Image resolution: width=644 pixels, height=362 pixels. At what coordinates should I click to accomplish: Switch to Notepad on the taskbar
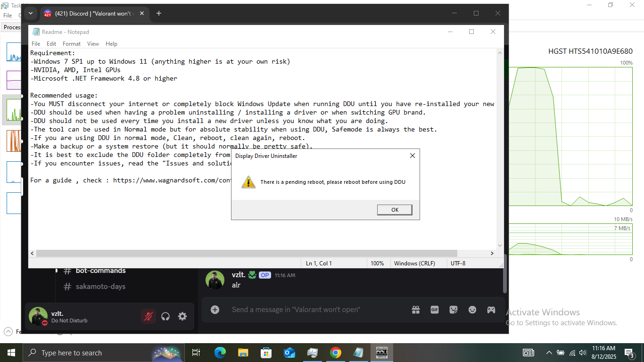(x=359, y=353)
